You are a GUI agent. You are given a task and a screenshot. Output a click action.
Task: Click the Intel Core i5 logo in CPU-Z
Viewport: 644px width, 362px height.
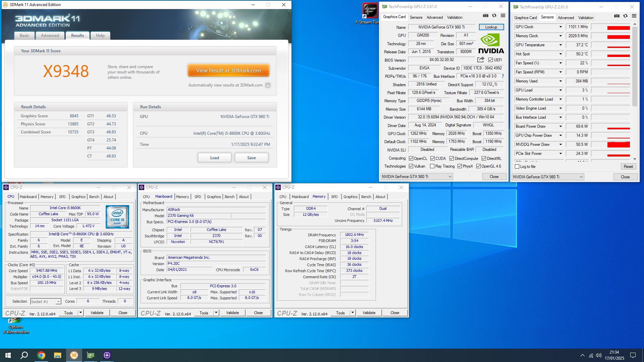117,217
